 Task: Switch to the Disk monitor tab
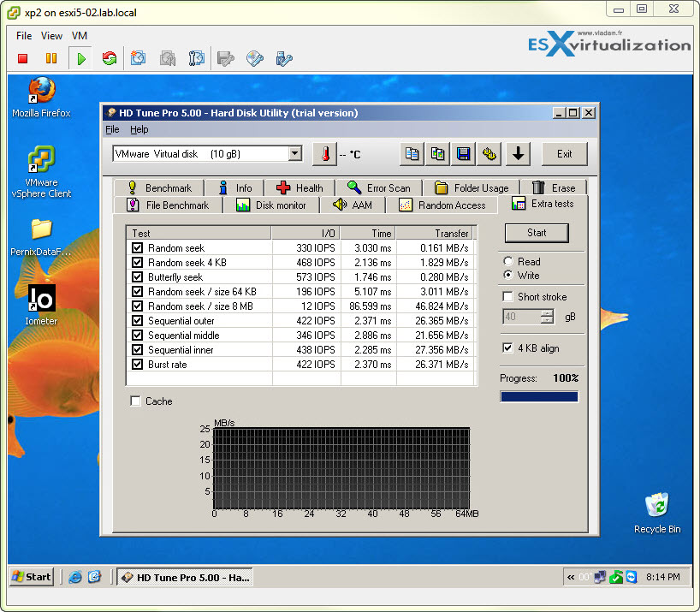click(x=271, y=205)
